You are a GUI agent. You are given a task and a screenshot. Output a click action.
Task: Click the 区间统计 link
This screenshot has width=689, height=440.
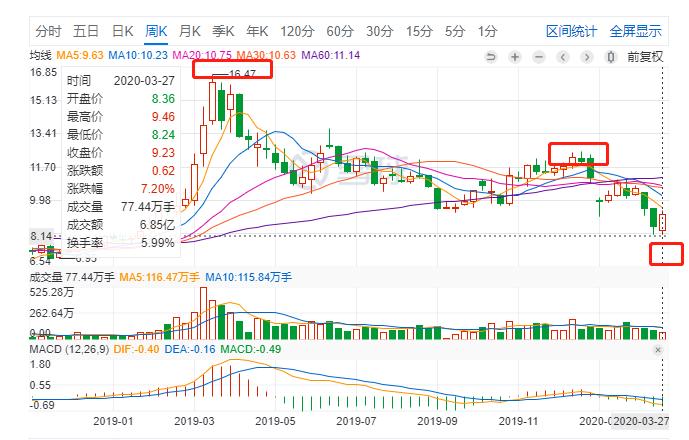(571, 31)
